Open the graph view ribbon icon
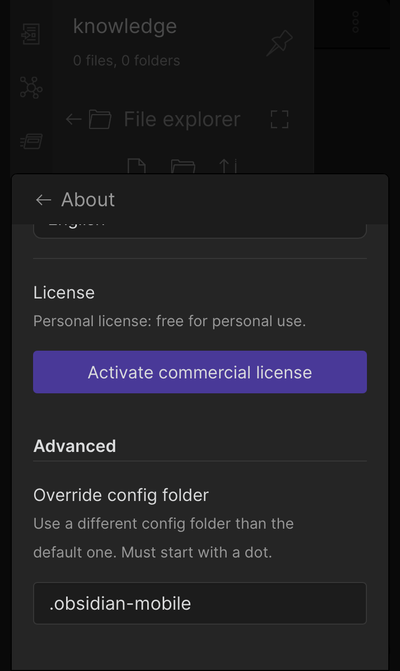 31,88
